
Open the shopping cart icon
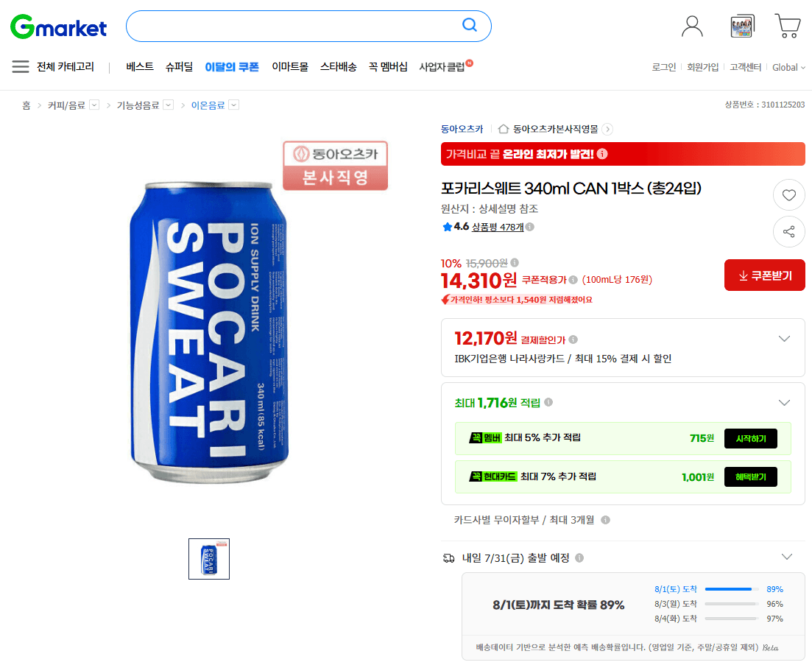(787, 26)
